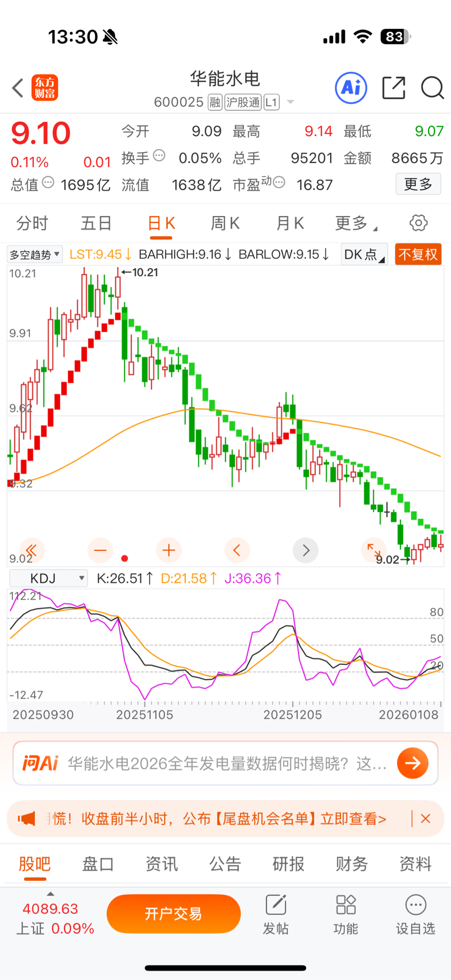Move chart right with arrow icon
The image size is (451, 980).
point(306,550)
